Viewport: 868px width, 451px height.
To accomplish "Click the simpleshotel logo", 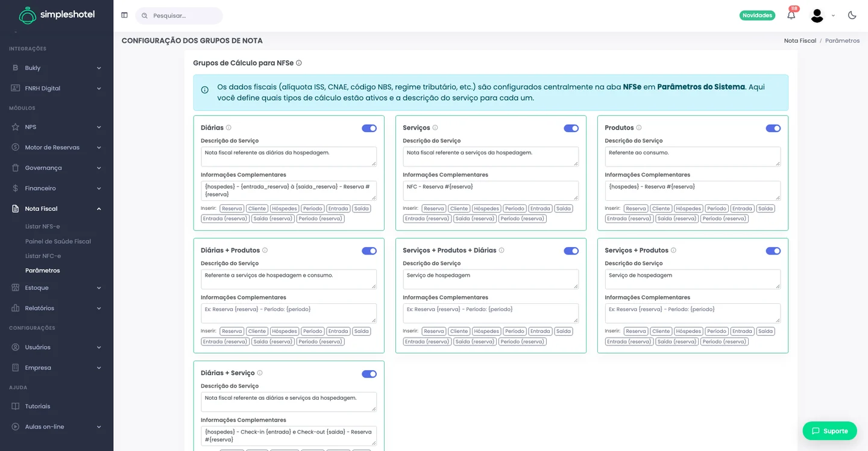I will coord(57,15).
